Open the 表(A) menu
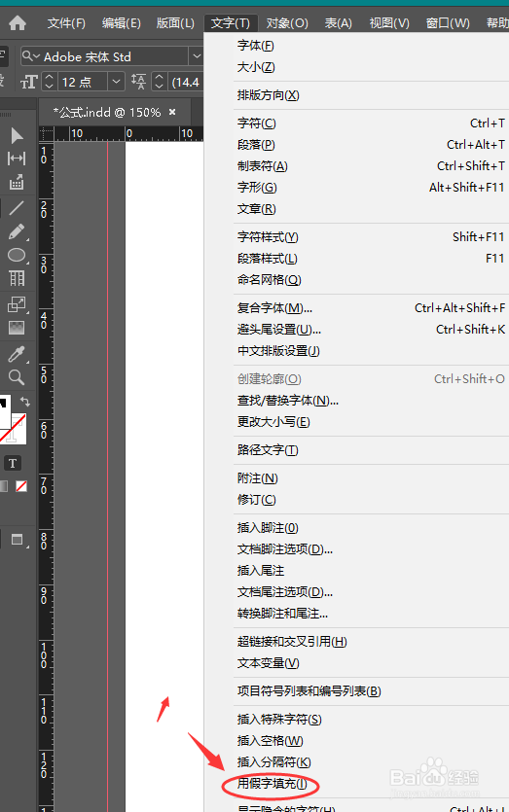 338,23
